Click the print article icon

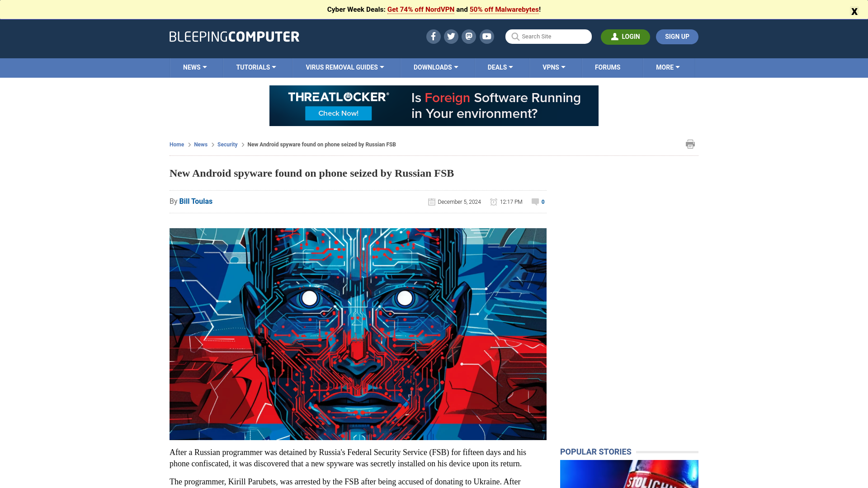(690, 144)
